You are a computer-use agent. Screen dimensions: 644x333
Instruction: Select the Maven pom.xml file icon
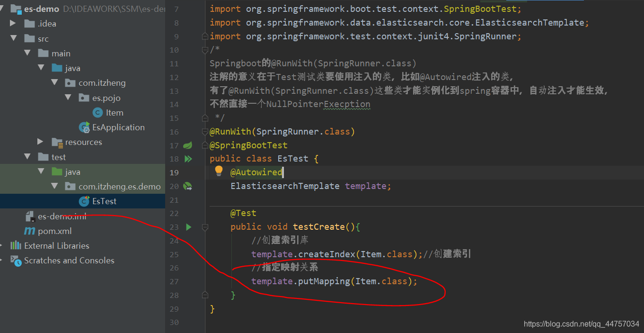pos(30,231)
